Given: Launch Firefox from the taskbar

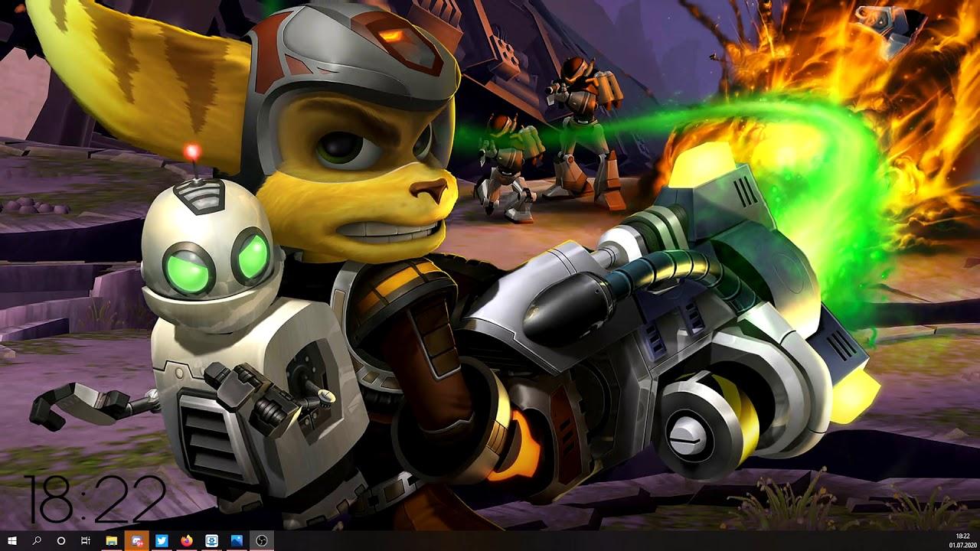Looking at the screenshot, I should pyautogui.click(x=187, y=541).
